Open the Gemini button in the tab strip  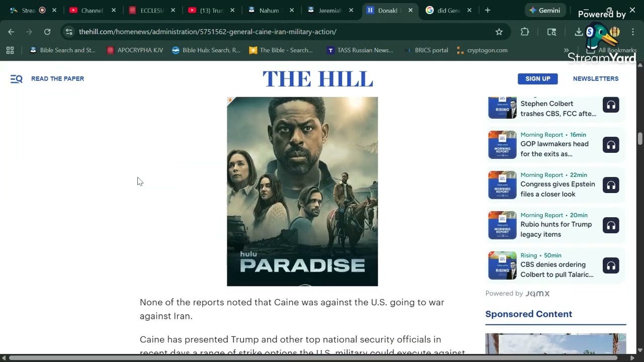coord(545,10)
